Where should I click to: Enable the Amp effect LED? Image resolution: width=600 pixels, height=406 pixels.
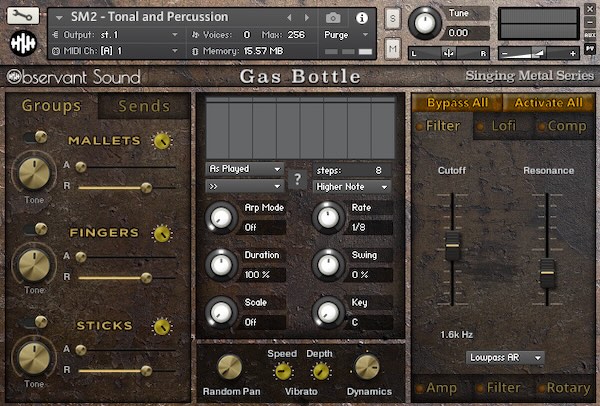click(x=420, y=389)
